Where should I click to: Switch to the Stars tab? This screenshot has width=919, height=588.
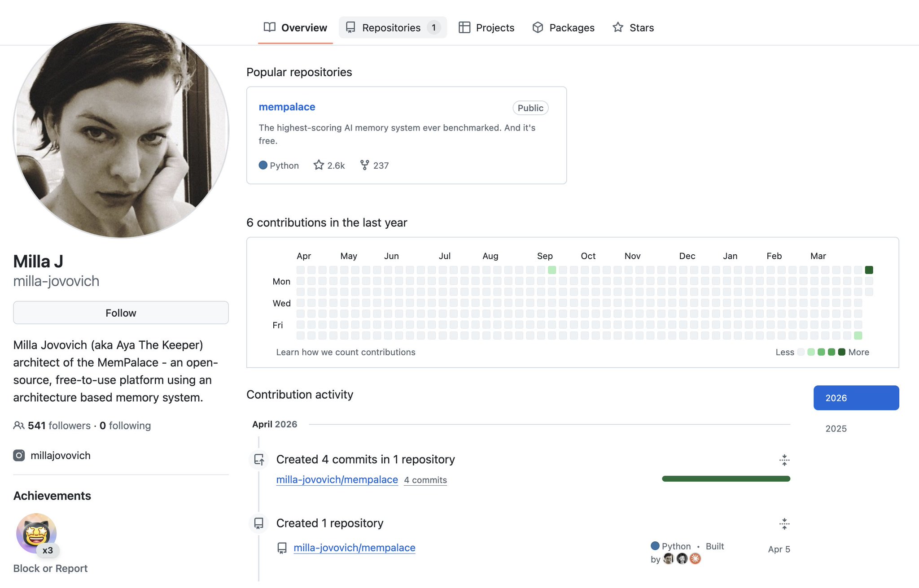(x=633, y=28)
